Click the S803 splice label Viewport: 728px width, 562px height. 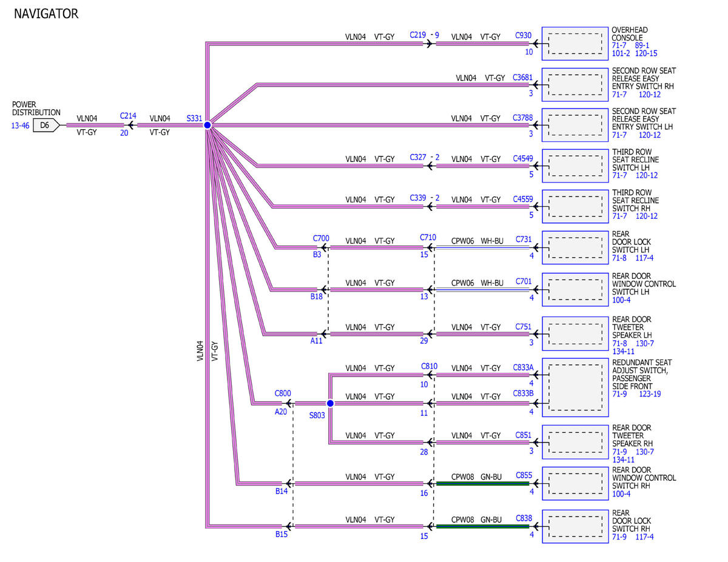317,416
